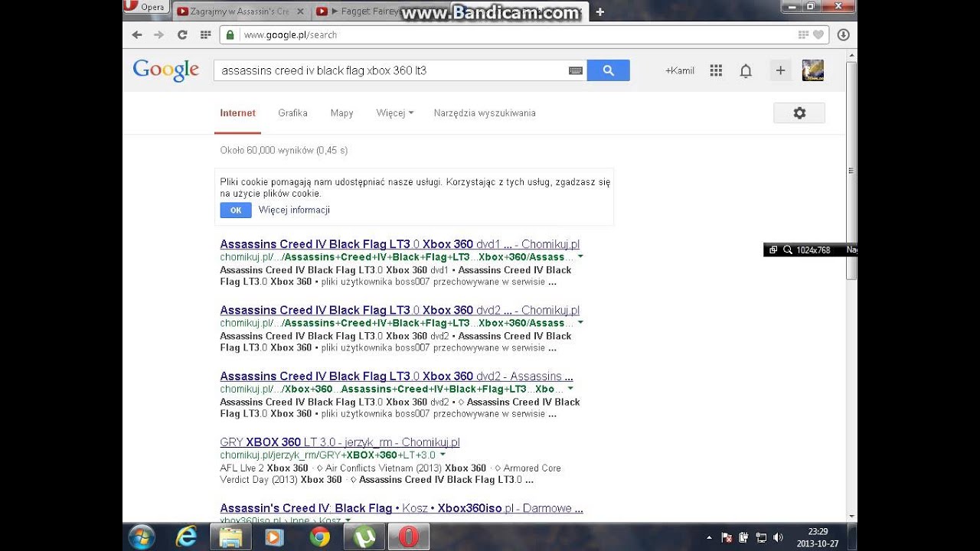Add page to Stash heart icon
The width and height of the screenshot is (980, 551).
coord(818,34)
